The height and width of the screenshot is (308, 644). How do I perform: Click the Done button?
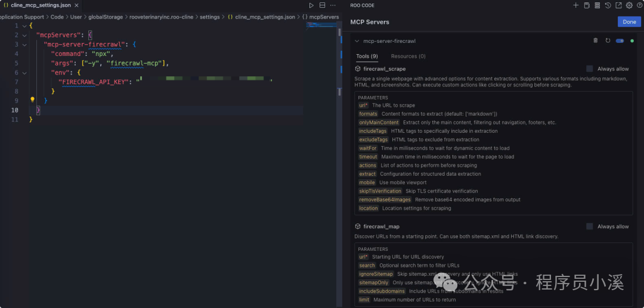pyautogui.click(x=629, y=21)
